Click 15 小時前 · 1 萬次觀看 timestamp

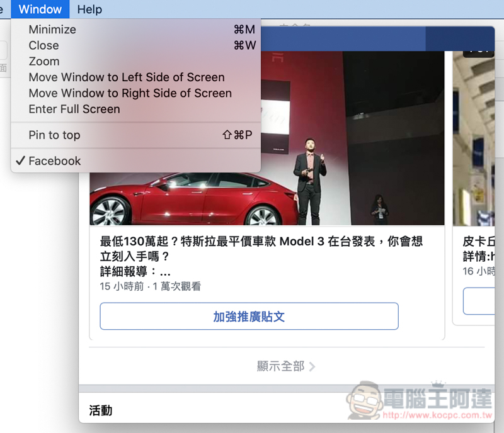point(151,286)
